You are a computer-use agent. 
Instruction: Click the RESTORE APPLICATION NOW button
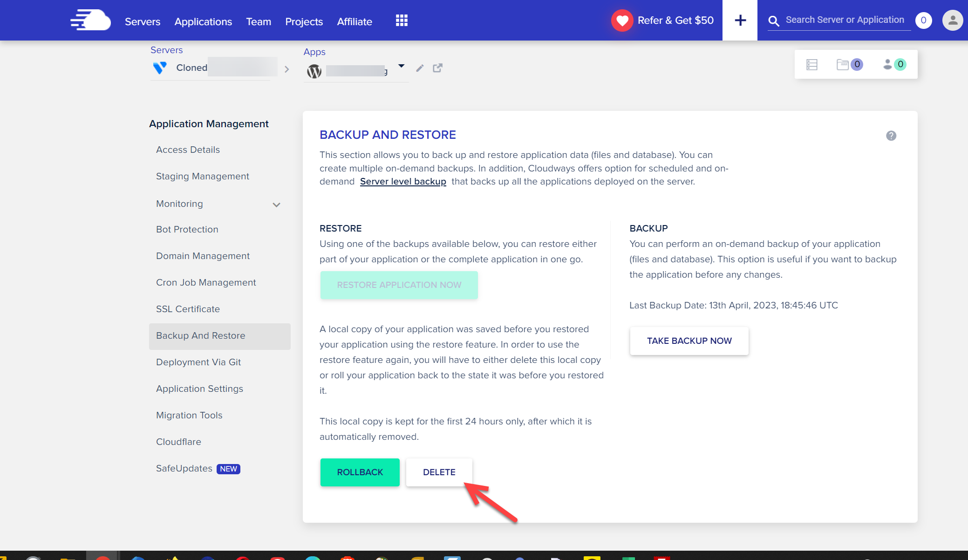tap(398, 285)
